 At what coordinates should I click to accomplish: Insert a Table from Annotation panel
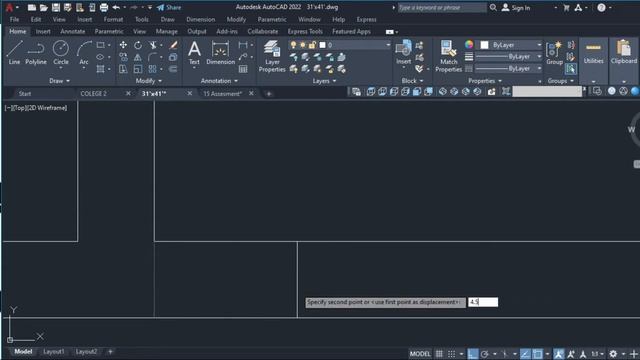click(243, 69)
